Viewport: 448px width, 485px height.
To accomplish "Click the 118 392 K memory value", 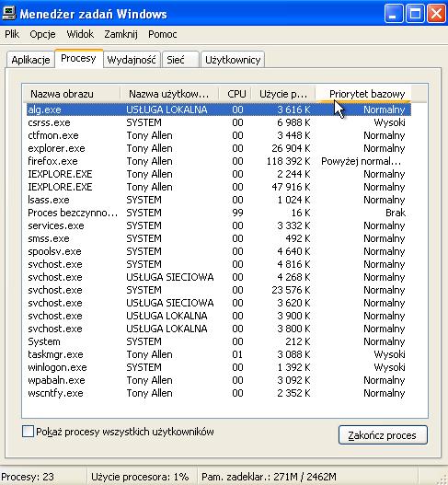I will point(289,161).
